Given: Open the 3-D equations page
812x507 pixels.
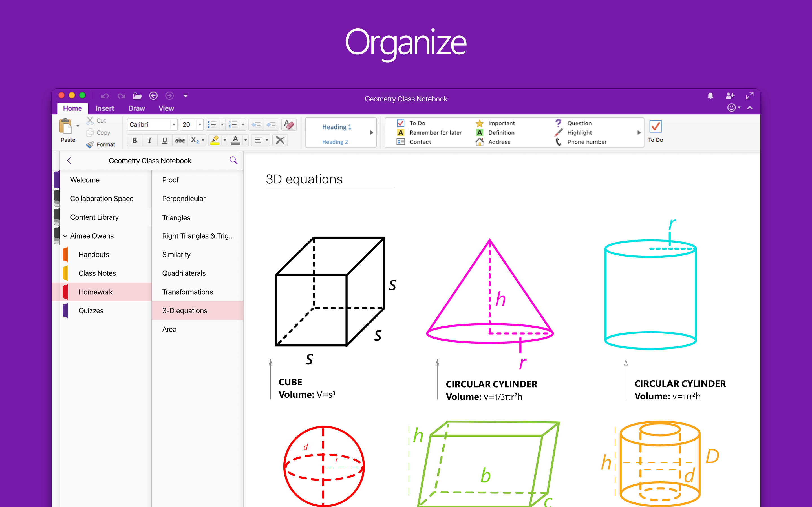Looking at the screenshot, I should (184, 310).
